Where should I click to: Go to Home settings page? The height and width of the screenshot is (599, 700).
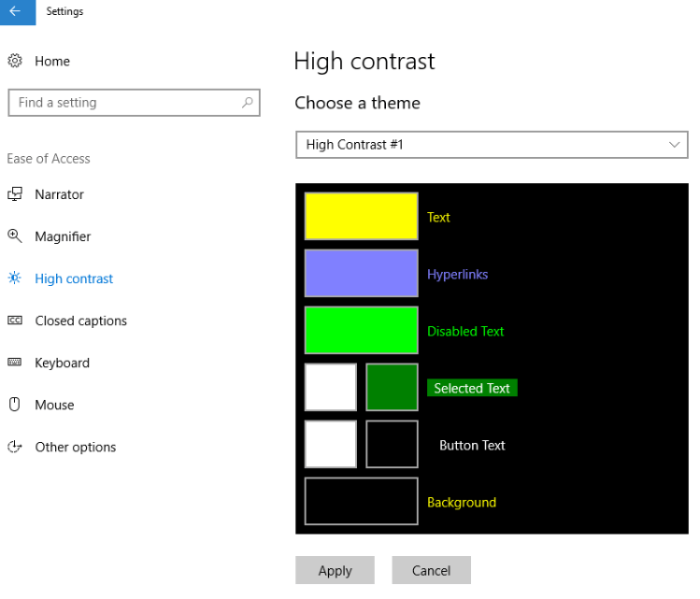(52, 61)
